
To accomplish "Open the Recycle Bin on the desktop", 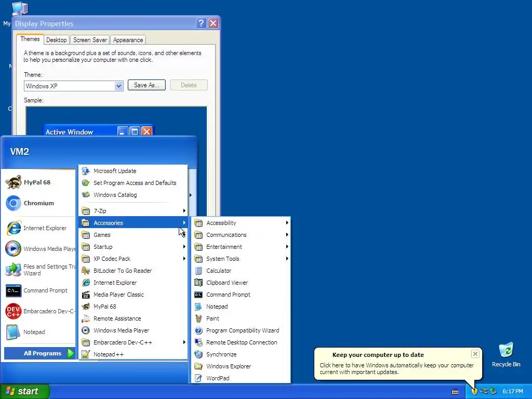I will (506, 355).
